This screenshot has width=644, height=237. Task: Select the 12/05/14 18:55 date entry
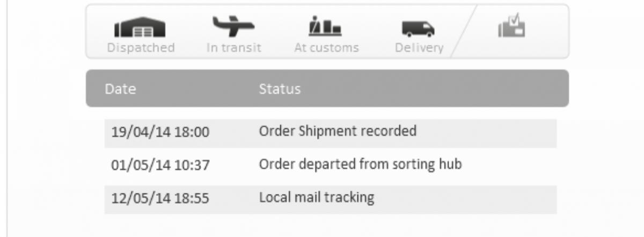(160, 198)
